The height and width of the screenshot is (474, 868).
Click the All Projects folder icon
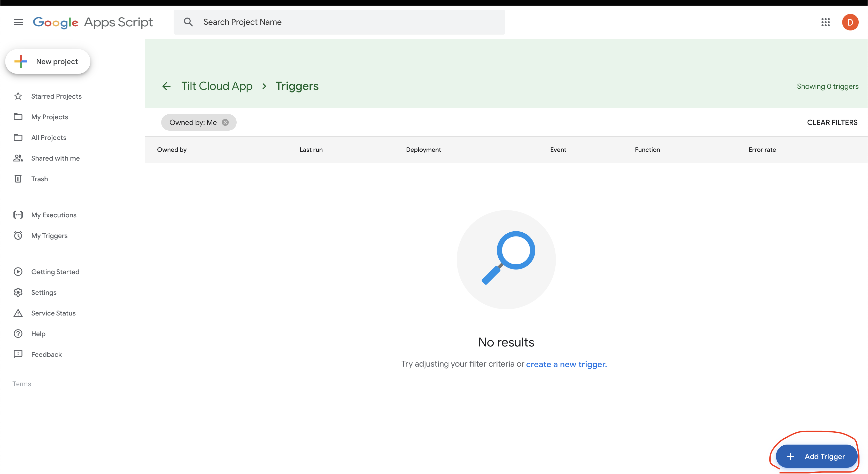coord(18,137)
